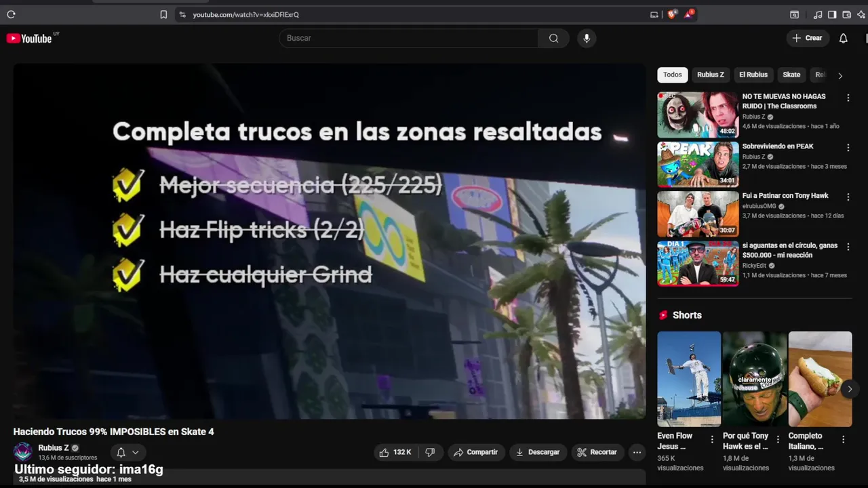This screenshot has width=868, height=488.
Task: Open title link NO TE MUEVAS NO HAGAS RUIDO
Action: tap(784, 101)
